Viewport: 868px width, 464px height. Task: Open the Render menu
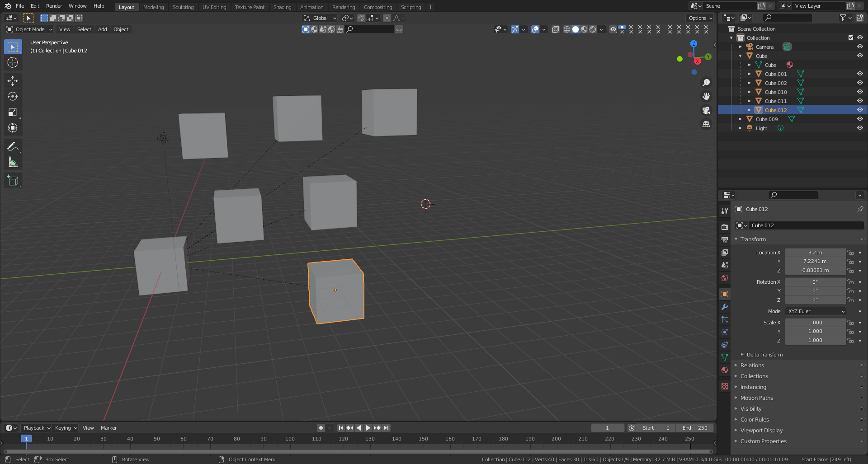[x=54, y=6]
